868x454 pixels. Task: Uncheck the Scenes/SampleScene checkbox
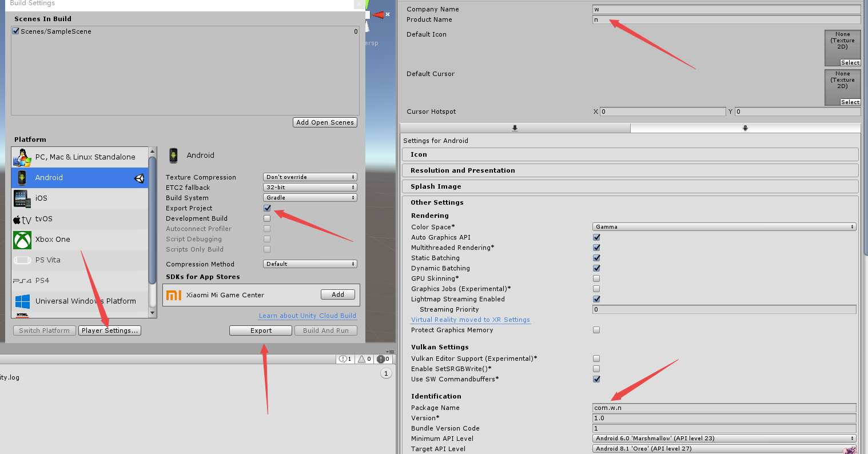16,31
